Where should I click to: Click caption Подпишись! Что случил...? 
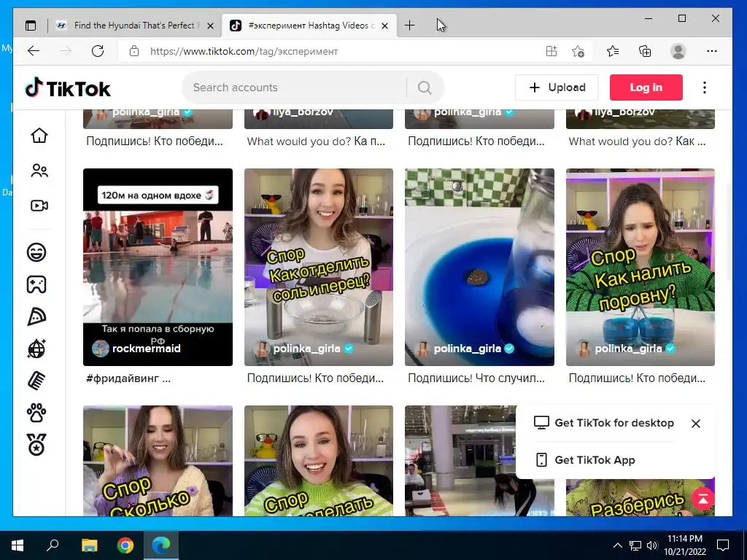click(476, 378)
